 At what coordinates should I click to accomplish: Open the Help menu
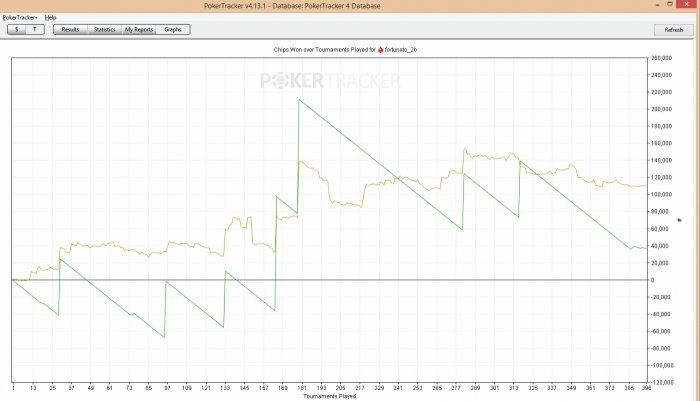(50, 17)
